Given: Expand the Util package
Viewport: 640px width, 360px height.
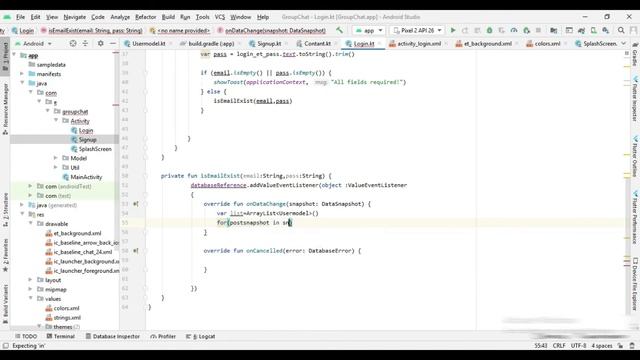Looking at the screenshot, I should (x=56, y=167).
